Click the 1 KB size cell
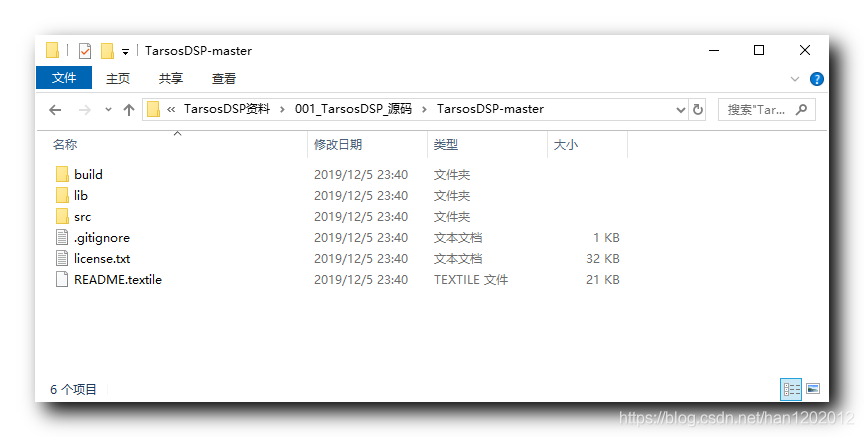Viewport: 864px width, 437px height. point(606,238)
